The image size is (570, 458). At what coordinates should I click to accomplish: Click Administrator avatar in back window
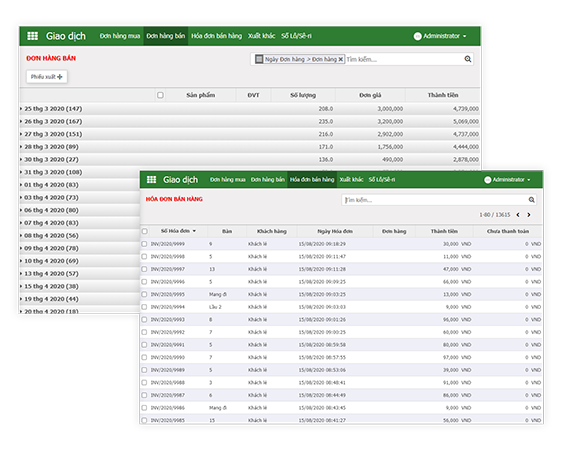[417, 36]
